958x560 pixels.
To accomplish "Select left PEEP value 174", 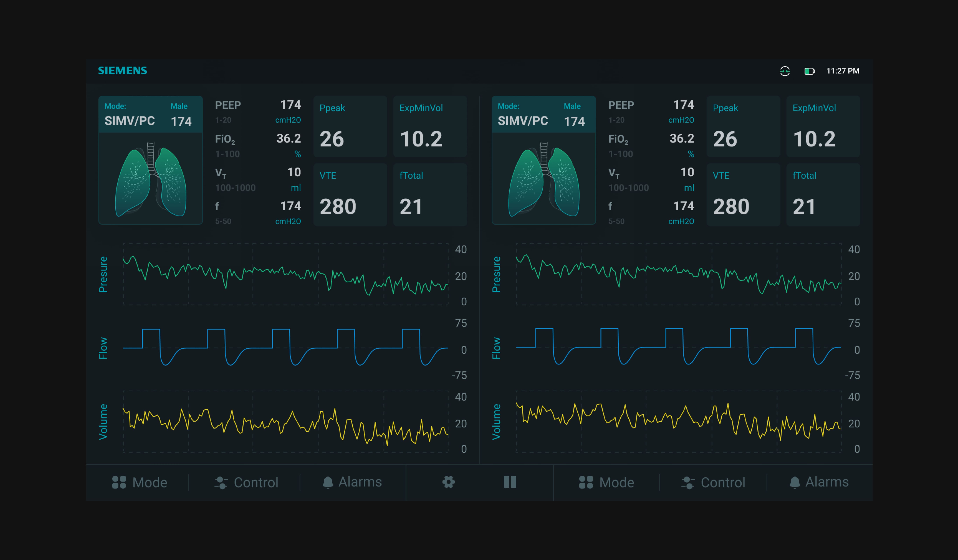I will [290, 104].
